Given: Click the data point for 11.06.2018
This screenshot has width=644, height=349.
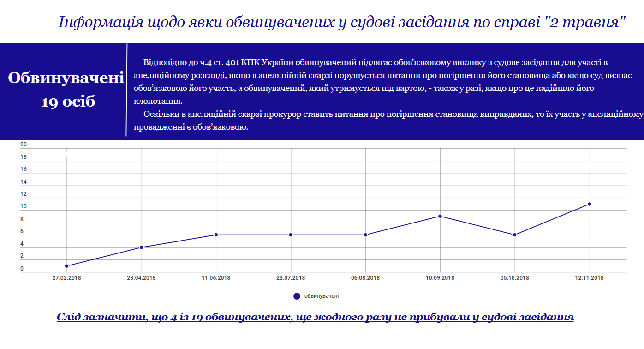Looking at the screenshot, I should [x=216, y=235].
